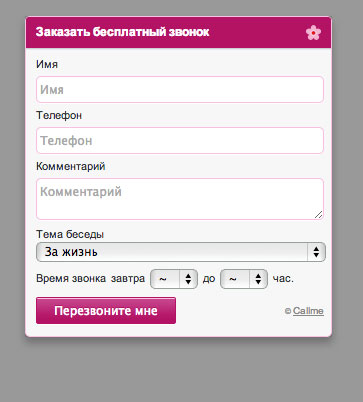Image resolution: width=363 pixels, height=402 pixels.
Task: Click the arrows on first call time select
Action: pos(188,279)
